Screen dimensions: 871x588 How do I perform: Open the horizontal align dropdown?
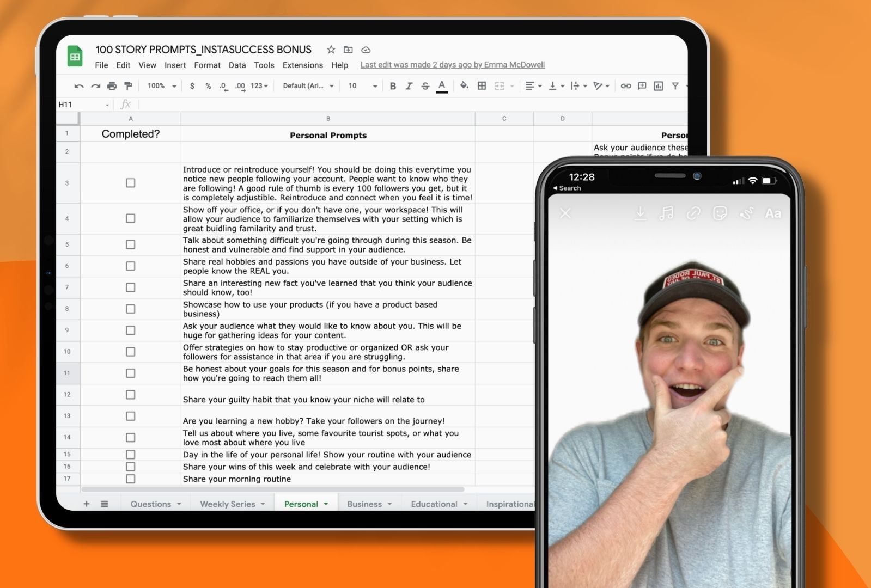(x=533, y=86)
